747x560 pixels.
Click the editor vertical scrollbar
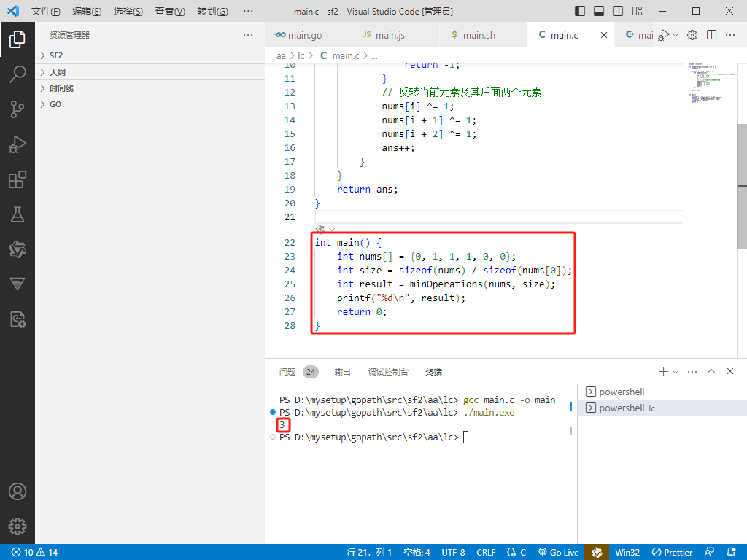742,186
